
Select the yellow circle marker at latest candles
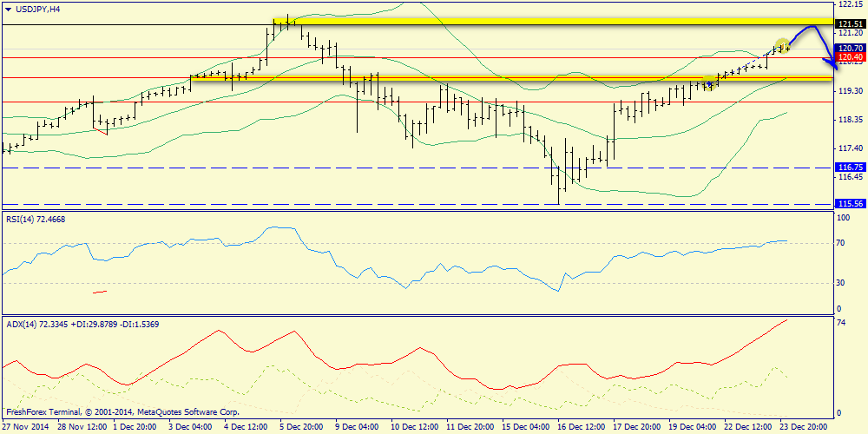(782, 46)
